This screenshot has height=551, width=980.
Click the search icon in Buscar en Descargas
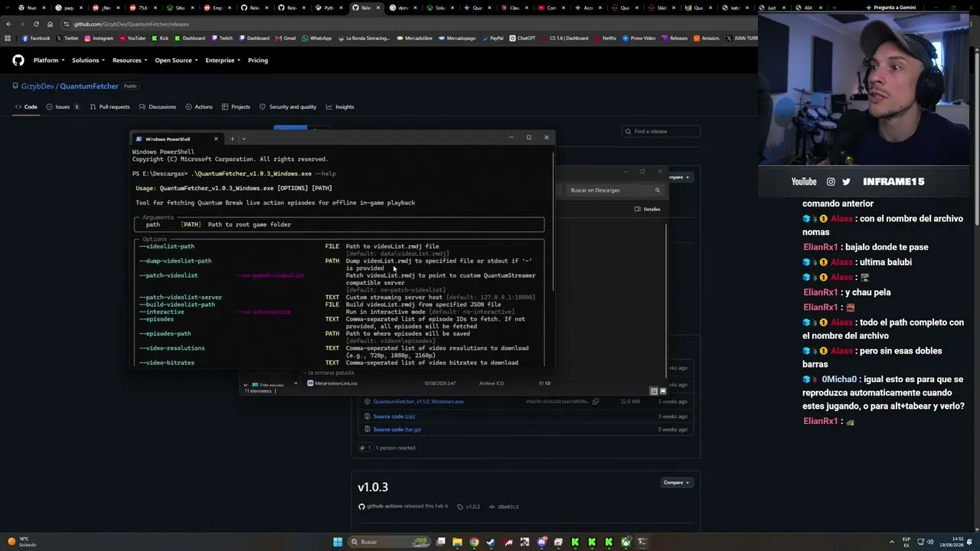point(657,190)
